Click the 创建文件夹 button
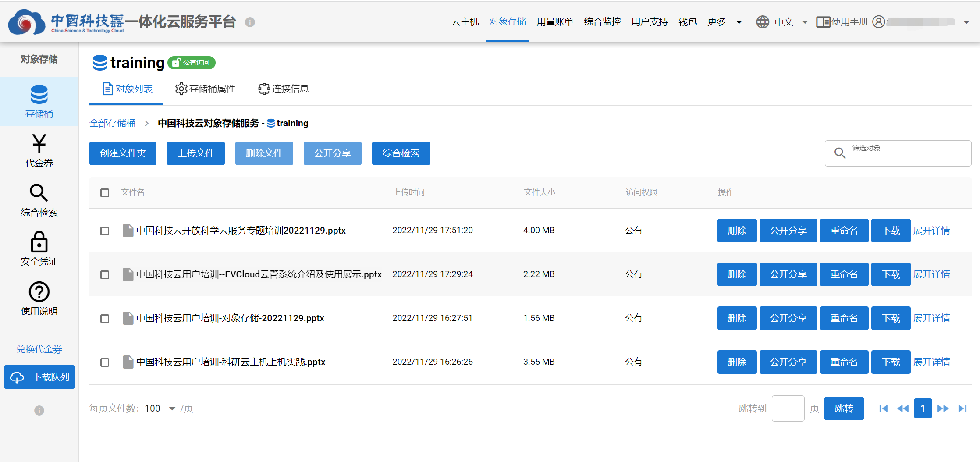The image size is (980, 462). point(123,153)
